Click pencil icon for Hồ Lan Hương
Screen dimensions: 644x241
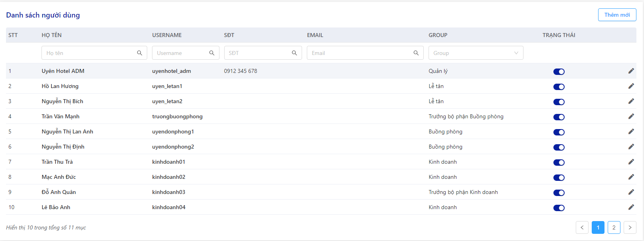(x=631, y=86)
